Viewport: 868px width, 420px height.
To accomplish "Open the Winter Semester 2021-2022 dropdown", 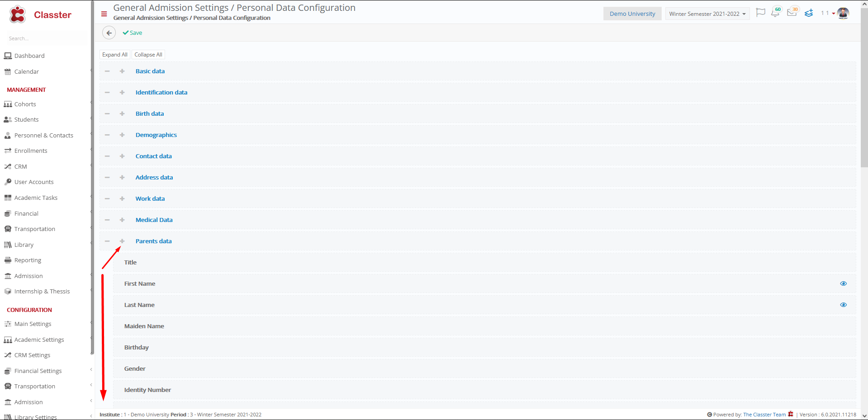I will tap(707, 14).
